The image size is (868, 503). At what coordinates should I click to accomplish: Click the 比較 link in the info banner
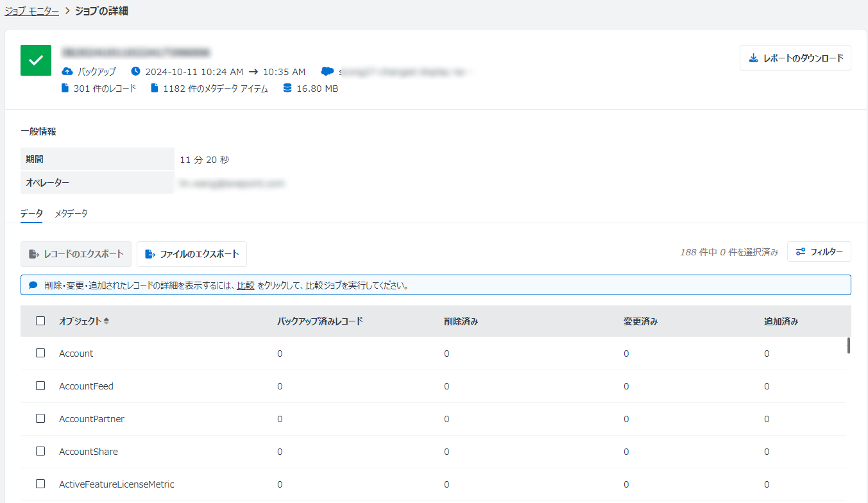[x=245, y=286]
